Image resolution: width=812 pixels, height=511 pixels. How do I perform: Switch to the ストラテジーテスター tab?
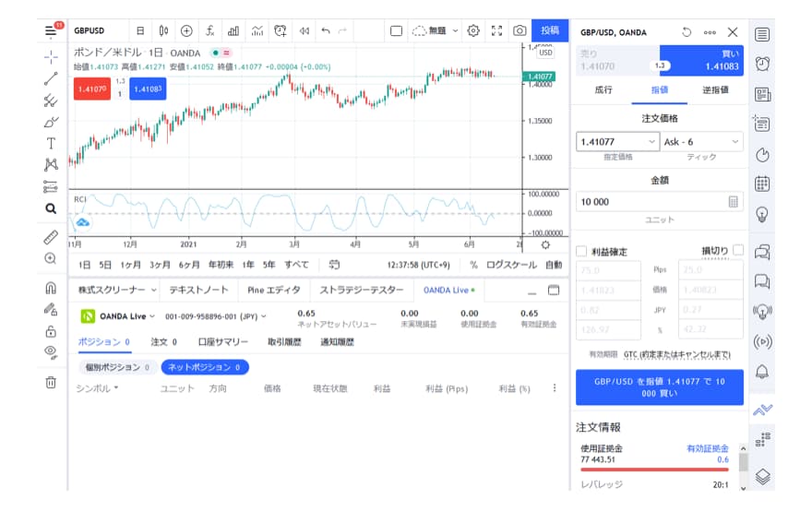click(362, 290)
